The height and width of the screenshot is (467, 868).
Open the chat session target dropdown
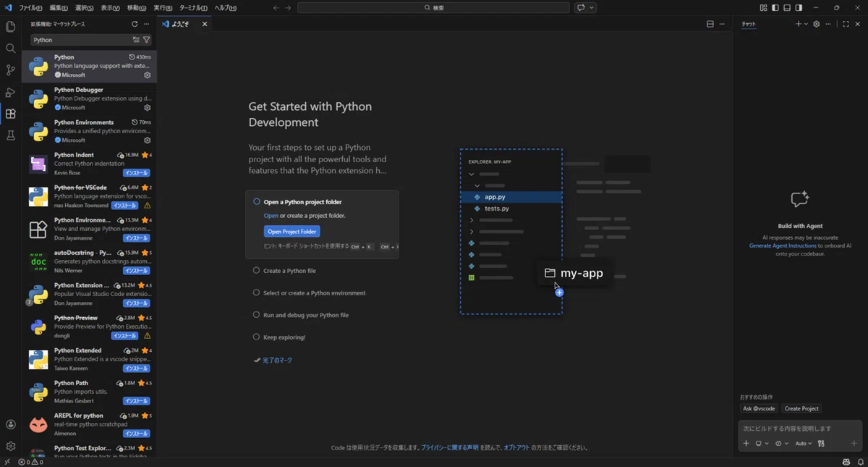coord(762,443)
